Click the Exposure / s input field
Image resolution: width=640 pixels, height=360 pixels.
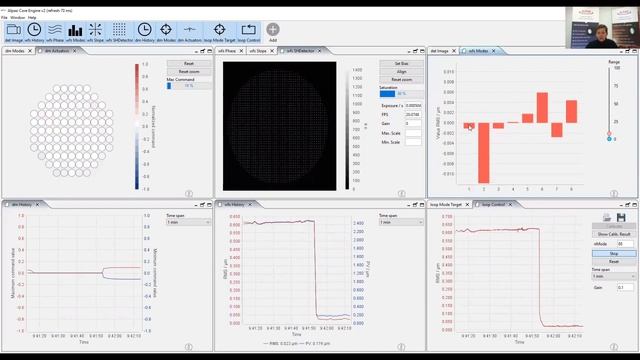tap(413, 106)
